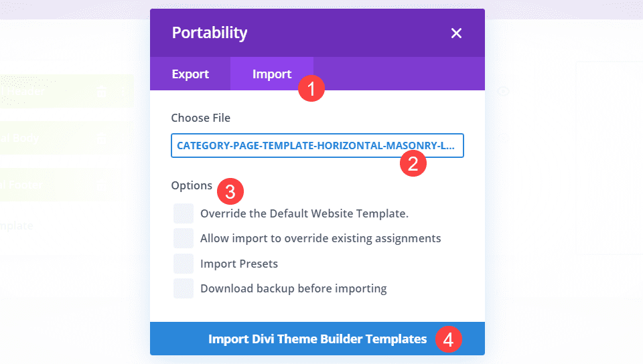Click the faded Global Body trash icon
The image size is (643, 364).
(x=102, y=139)
